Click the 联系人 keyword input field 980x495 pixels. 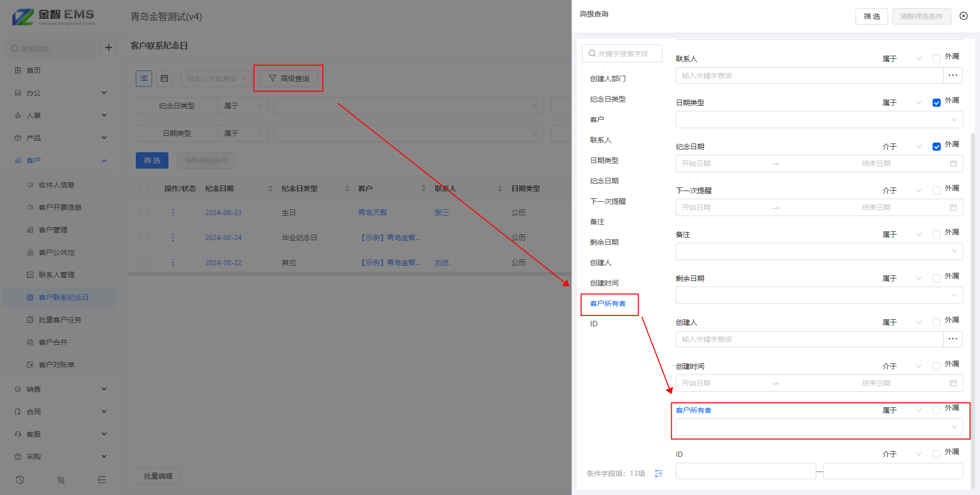tap(810, 76)
